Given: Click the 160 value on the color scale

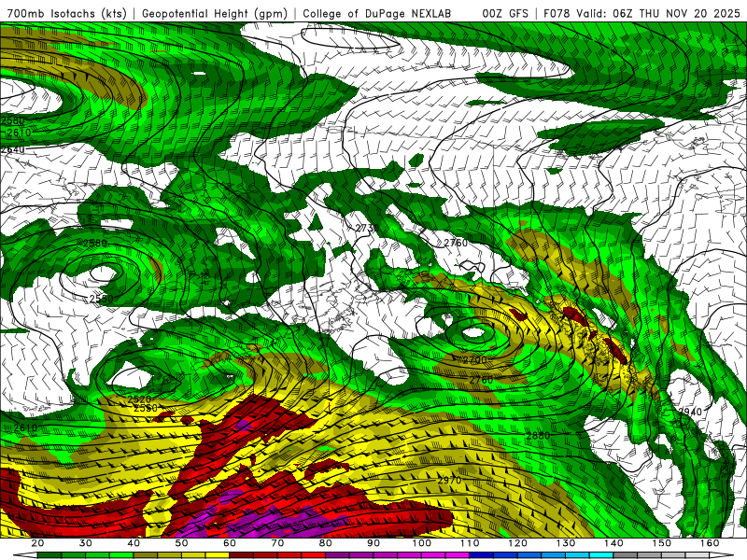Looking at the screenshot, I should click(710, 543).
